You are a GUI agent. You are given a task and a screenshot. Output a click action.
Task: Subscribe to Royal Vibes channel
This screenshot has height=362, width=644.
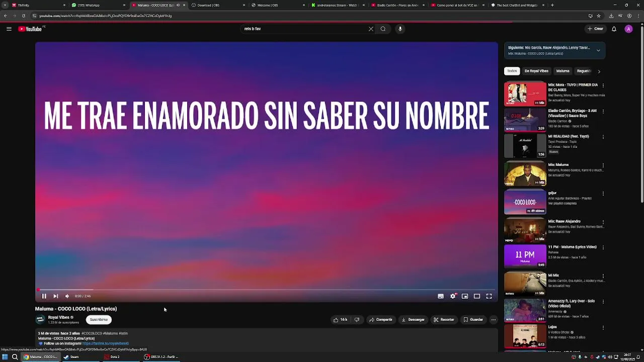99,320
